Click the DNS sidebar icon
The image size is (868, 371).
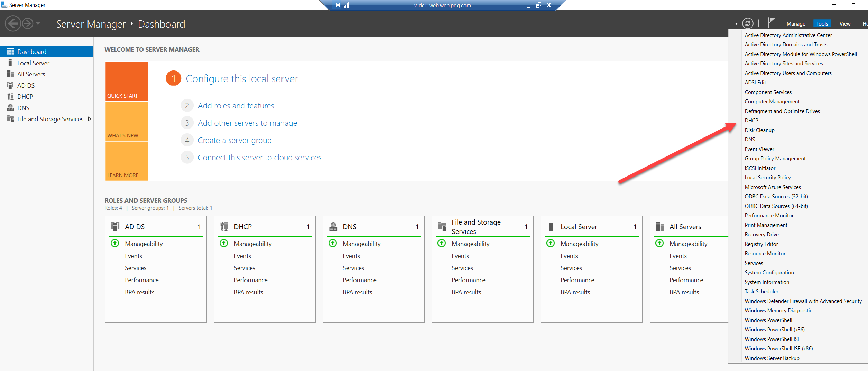click(10, 108)
